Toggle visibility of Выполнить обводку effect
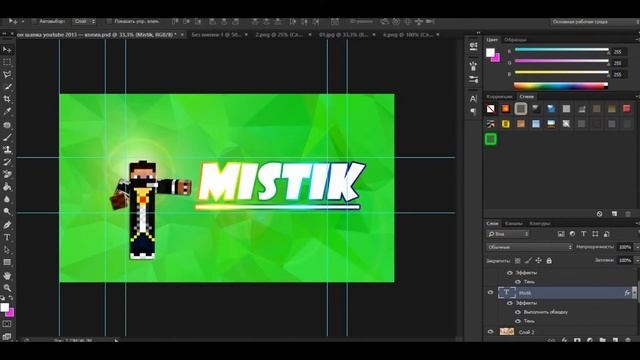Screen dimensions: 640x360 [x=518, y=312]
